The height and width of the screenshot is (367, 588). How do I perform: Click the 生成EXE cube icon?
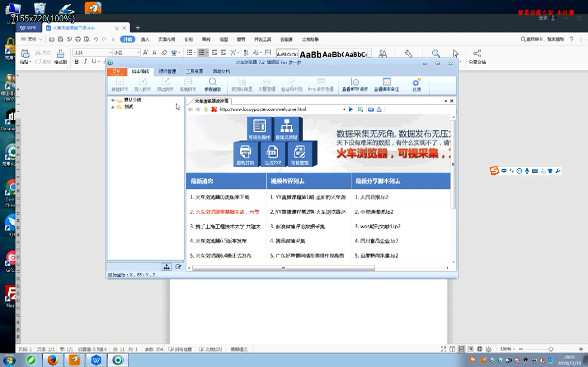tap(273, 154)
